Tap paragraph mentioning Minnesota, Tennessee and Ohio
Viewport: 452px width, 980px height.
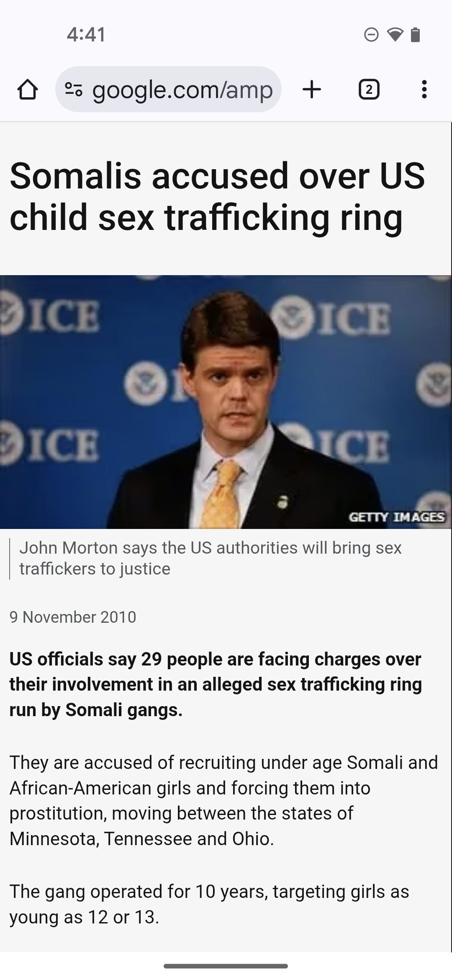tap(224, 800)
